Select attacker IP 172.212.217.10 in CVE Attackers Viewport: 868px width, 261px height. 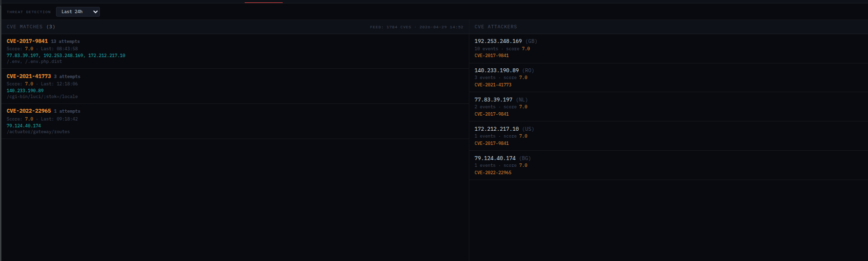(497, 129)
